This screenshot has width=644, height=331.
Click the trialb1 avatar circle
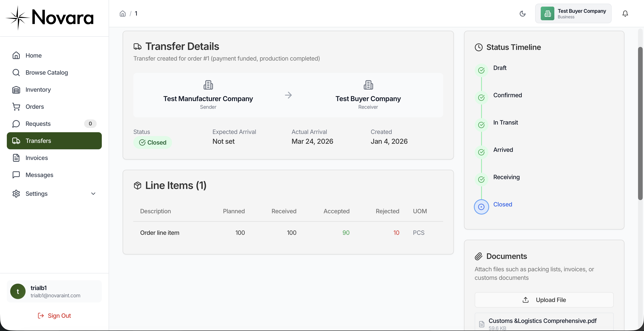click(x=18, y=291)
